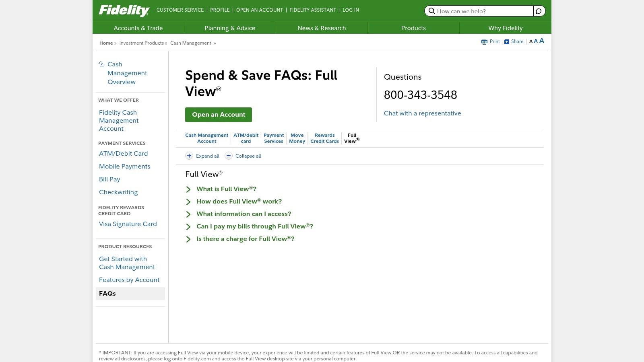Switch to the Rewards Credit Cards tab

[324, 138]
